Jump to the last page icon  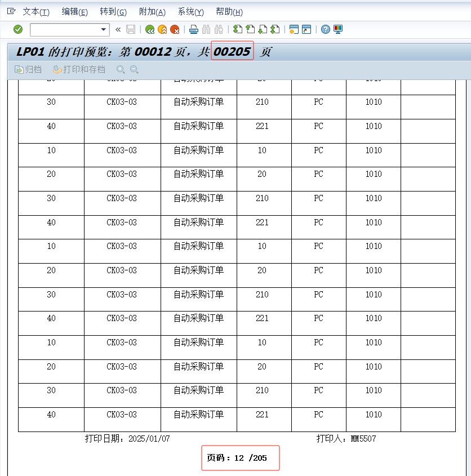pos(275,29)
